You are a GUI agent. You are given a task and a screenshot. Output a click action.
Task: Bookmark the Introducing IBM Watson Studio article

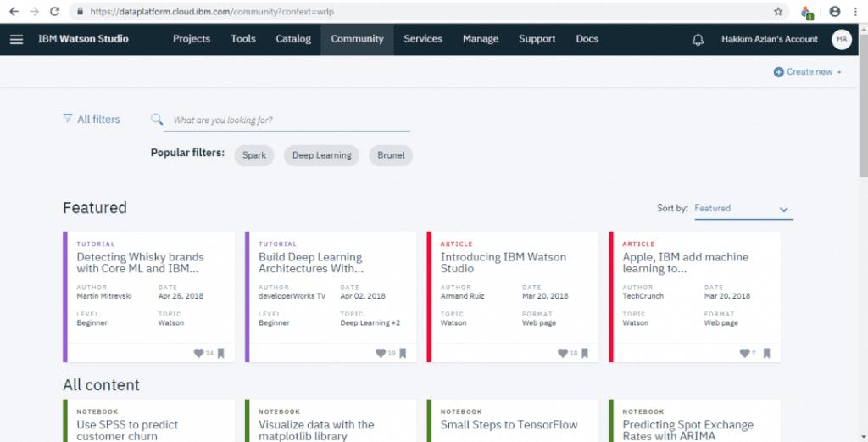point(585,353)
